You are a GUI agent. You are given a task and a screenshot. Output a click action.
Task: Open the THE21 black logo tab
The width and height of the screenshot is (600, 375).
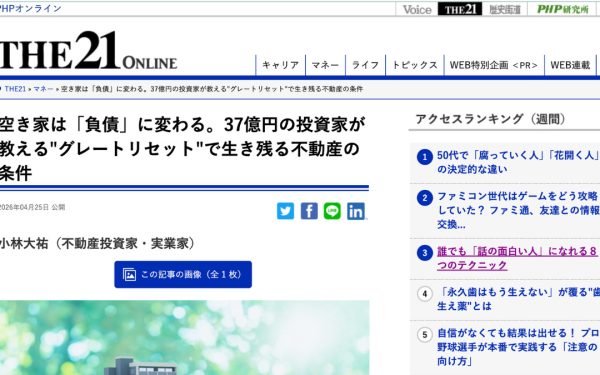coord(460,9)
